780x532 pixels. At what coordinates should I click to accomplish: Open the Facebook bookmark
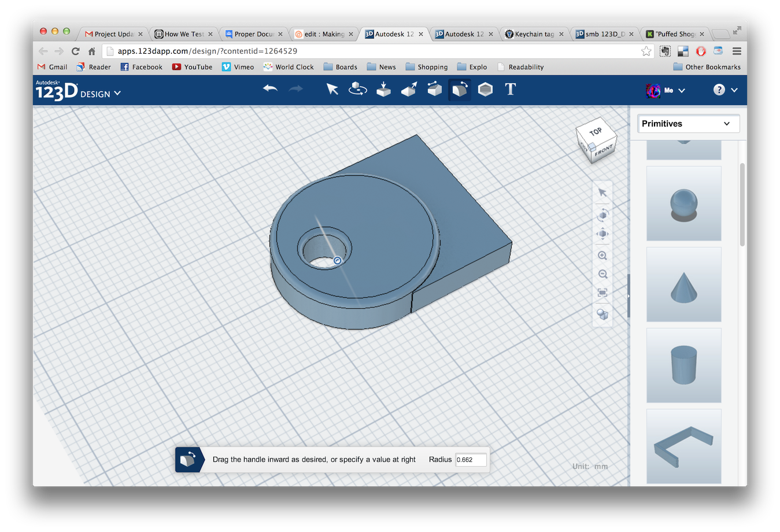[x=142, y=67]
